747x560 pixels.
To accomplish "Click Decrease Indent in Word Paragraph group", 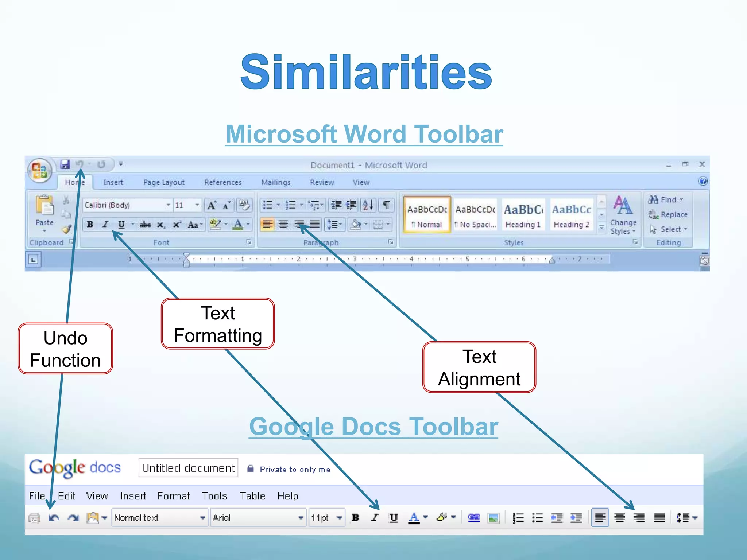I will coord(336,205).
